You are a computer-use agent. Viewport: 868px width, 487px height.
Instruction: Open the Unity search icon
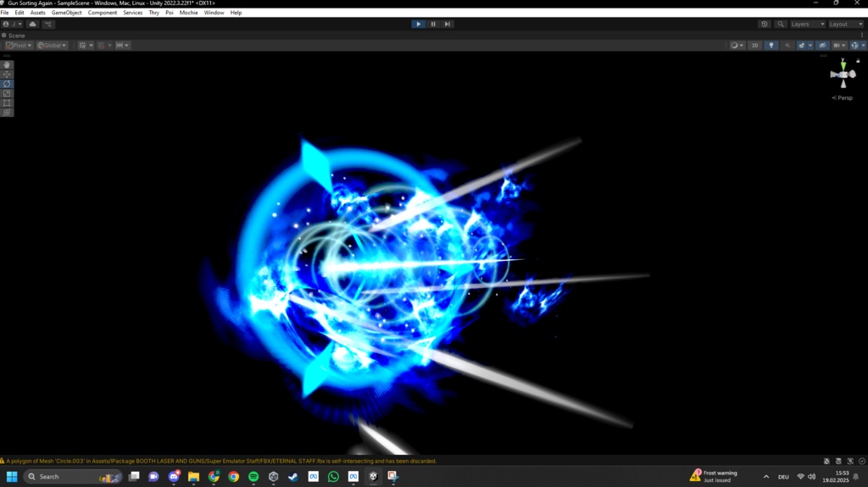click(x=781, y=24)
